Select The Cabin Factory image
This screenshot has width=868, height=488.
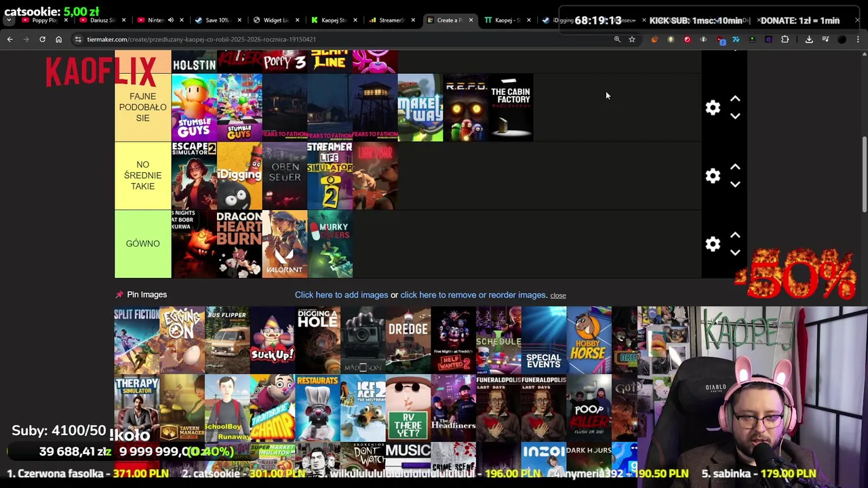pos(511,108)
